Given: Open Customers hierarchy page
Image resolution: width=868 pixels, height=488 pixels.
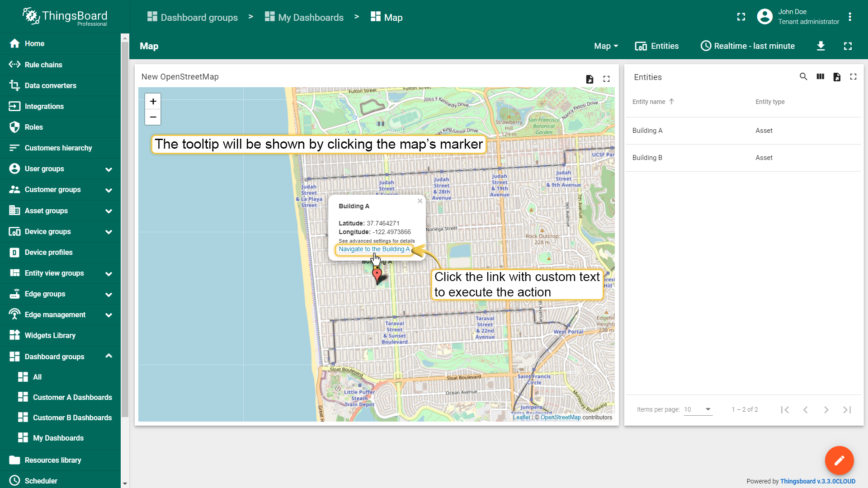Looking at the screenshot, I should point(60,148).
